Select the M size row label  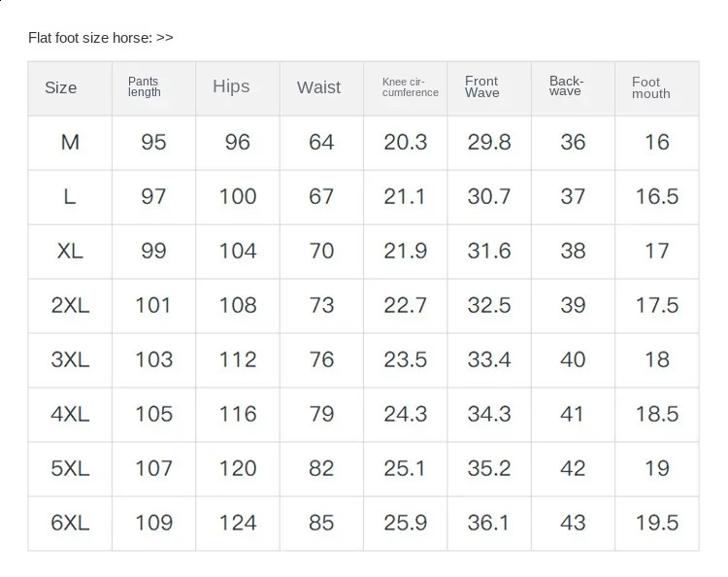point(70,143)
